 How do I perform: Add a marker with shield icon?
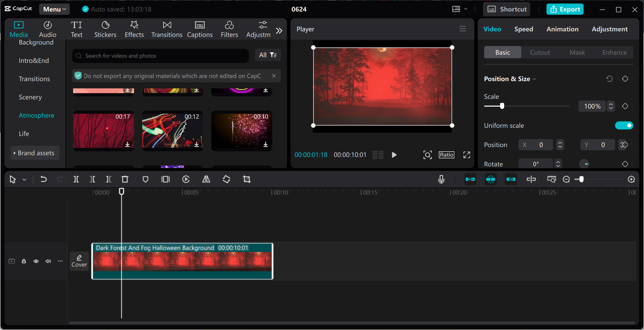[145, 179]
